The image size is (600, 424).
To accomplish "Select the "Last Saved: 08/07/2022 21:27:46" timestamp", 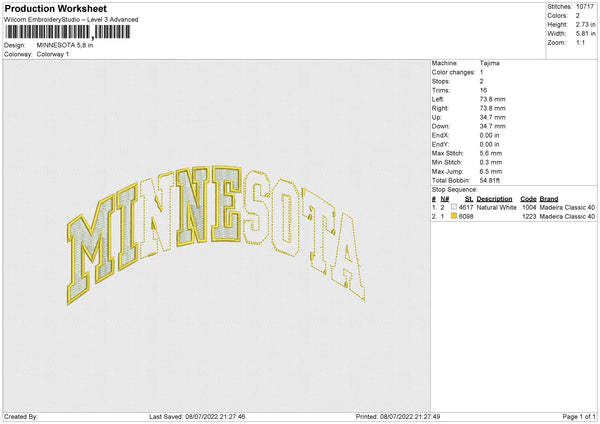I will tap(197, 417).
